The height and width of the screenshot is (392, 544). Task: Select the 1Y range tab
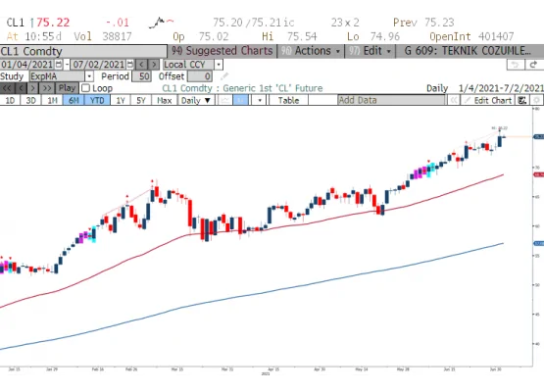(121, 101)
